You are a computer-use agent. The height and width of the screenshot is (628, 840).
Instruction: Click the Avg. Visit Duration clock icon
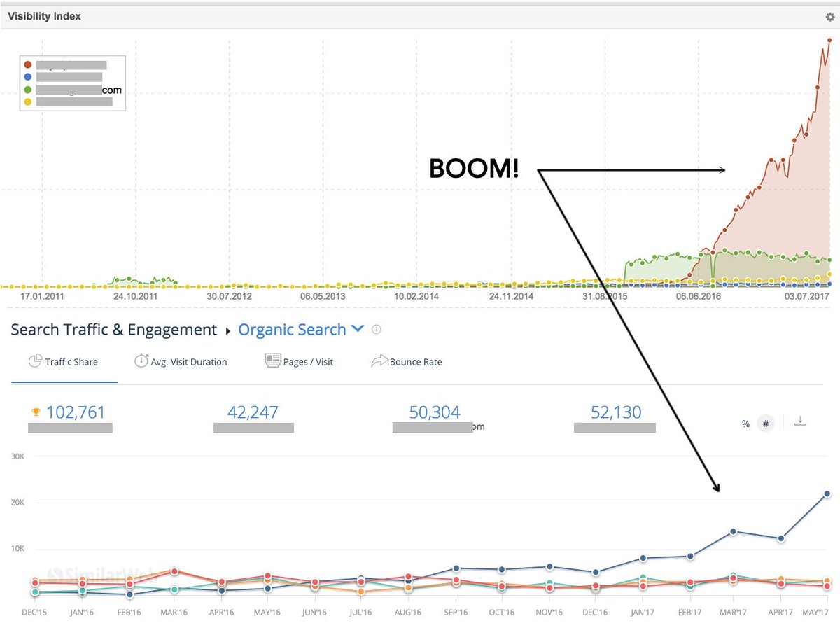pos(141,361)
